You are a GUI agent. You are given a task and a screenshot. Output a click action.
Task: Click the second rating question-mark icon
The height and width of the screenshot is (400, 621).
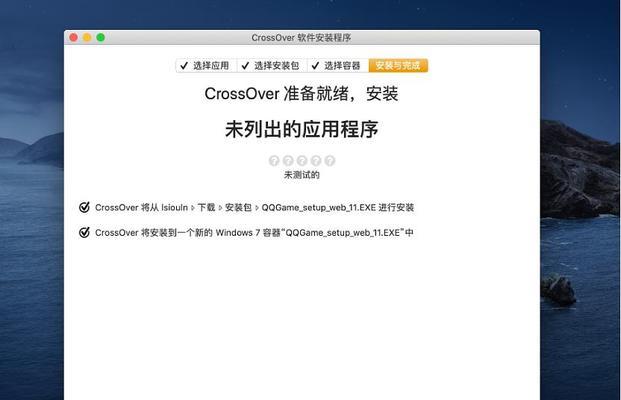click(x=288, y=160)
